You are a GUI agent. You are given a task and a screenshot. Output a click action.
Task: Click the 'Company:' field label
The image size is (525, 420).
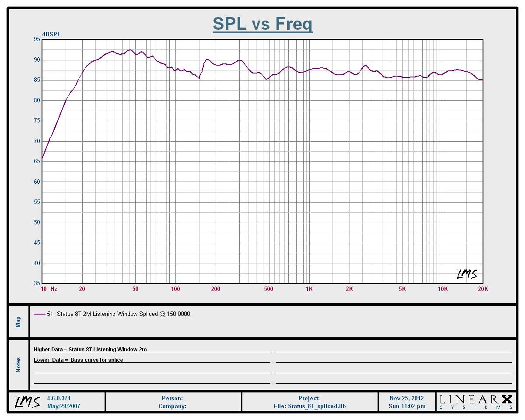[x=172, y=406]
